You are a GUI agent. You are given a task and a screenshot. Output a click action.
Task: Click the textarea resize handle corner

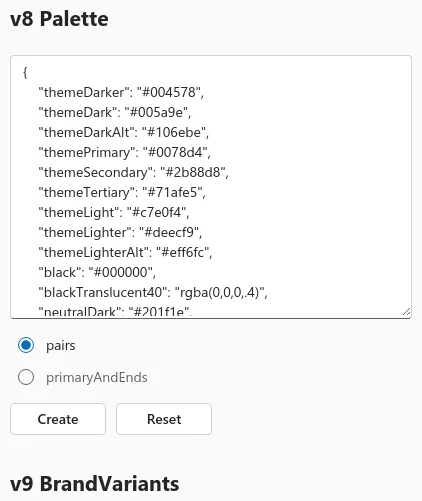406,312
